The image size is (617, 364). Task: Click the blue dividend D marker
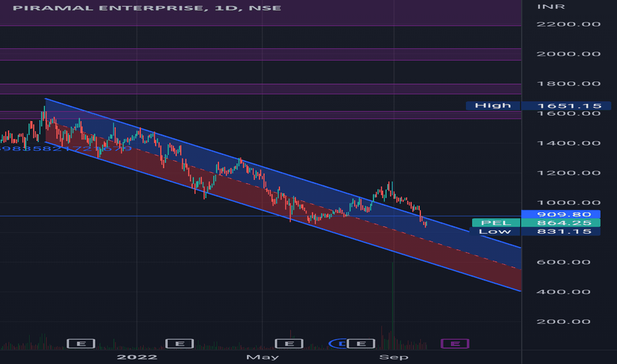click(338, 343)
